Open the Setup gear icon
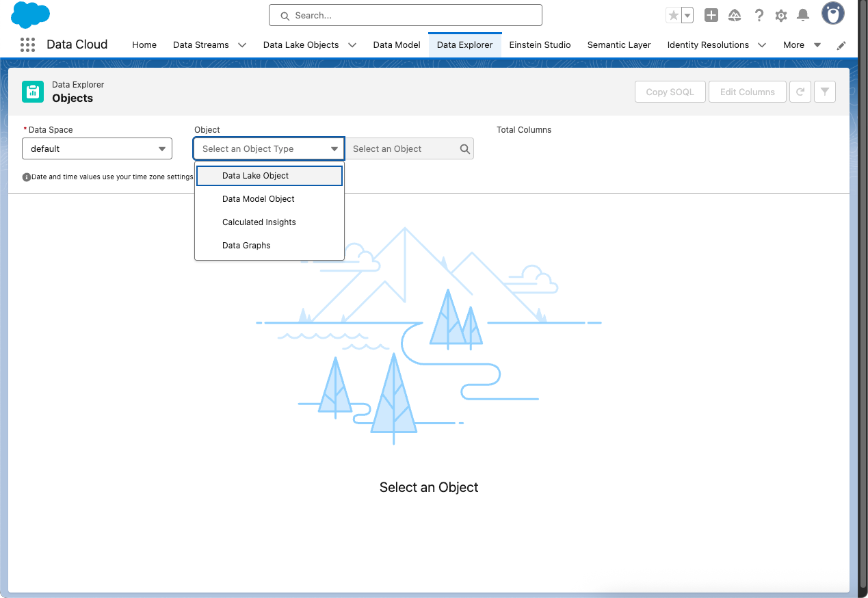 pos(781,15)
